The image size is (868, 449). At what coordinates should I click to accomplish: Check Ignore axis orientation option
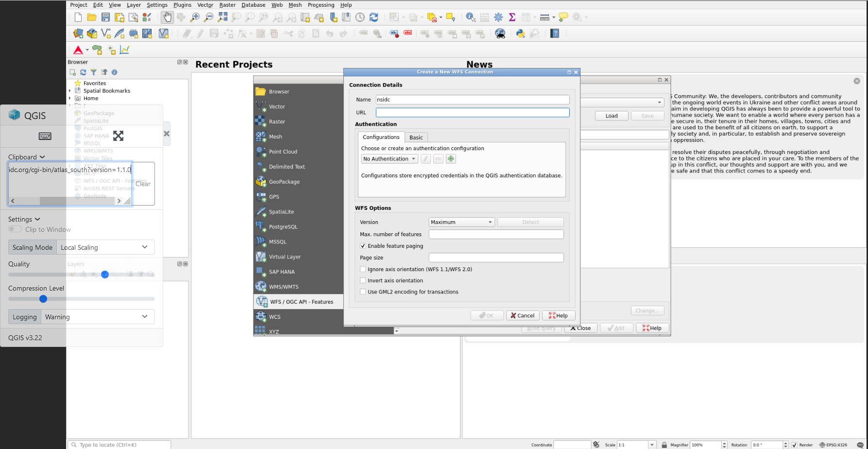click(x=363, y=269)
